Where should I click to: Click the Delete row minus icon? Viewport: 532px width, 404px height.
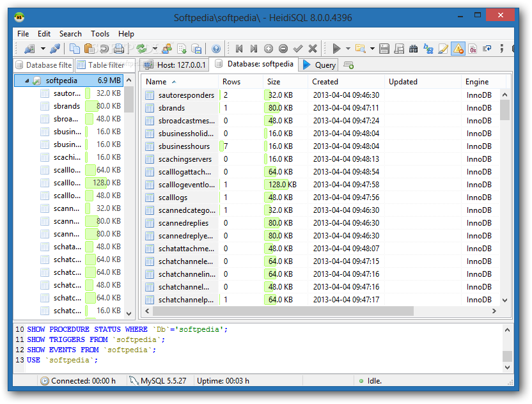coord(283,49)
